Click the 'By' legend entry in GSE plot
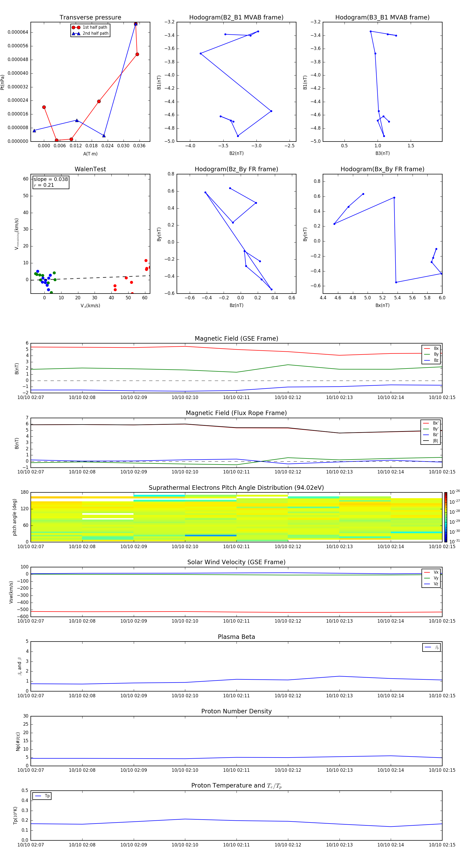The width and height of the screenshot is (473, 868). tap(431, 354)
